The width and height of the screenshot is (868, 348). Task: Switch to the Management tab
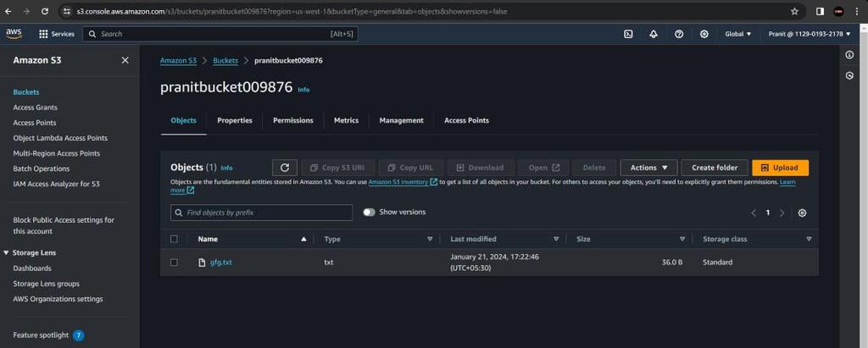(x=401, y=120)
